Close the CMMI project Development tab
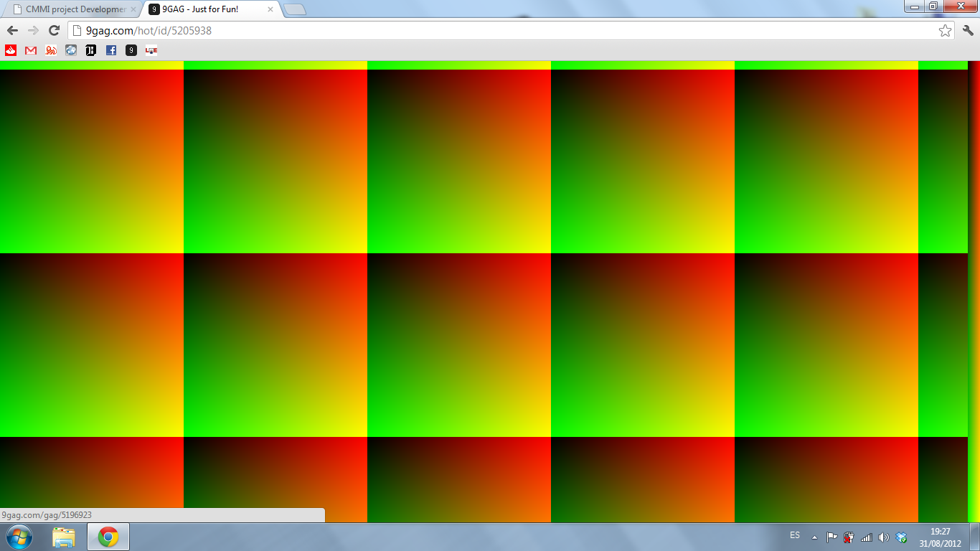 (x=133, y=10)
